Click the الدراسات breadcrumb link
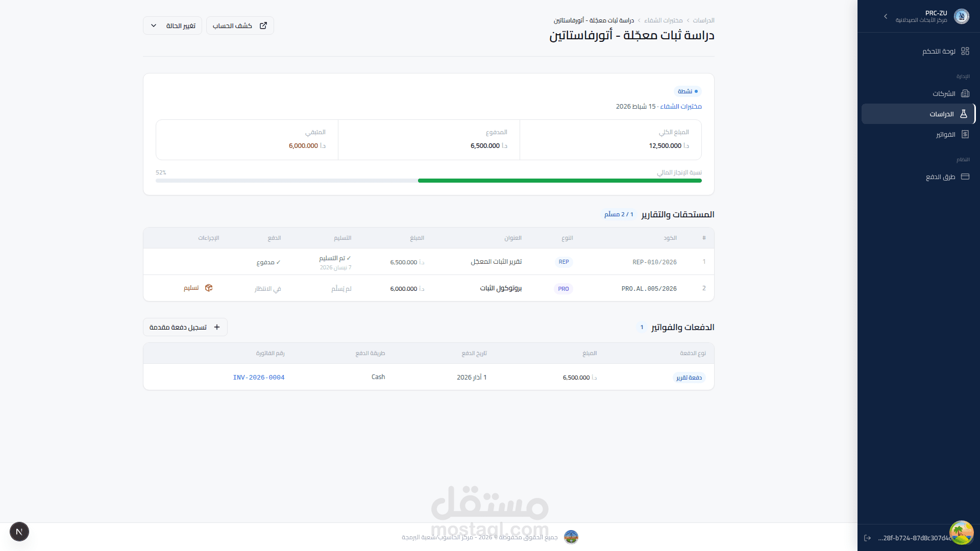The image size is (980, 551). (703, 20)
